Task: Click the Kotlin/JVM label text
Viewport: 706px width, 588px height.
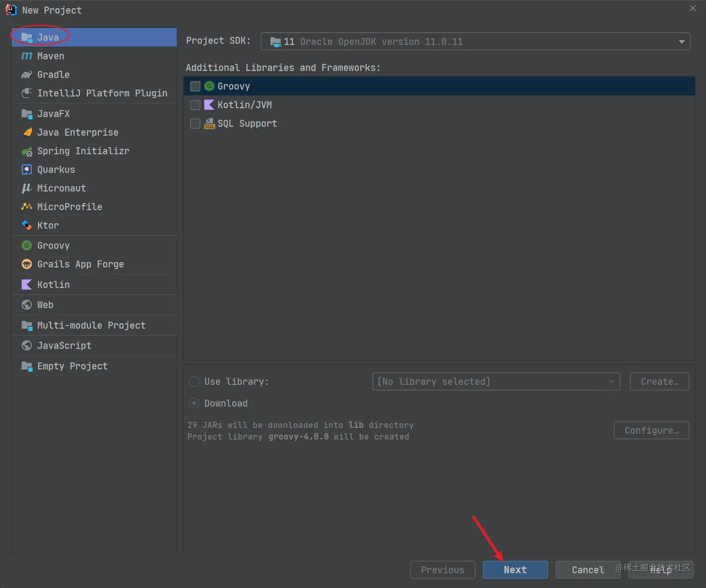Action: pyautogui.click(x=245, y=105)
